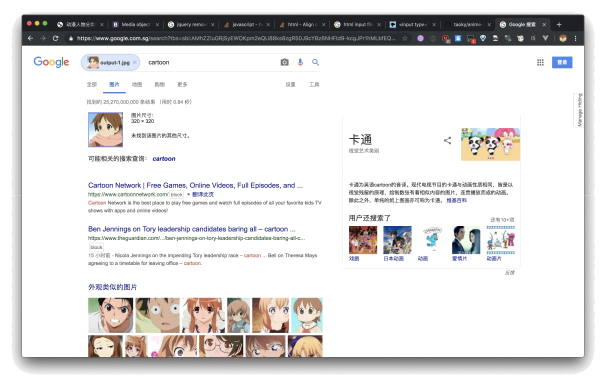Image resolution: width=606 pixels, height=386 pixels.
Task: Bookmark this page with the star icon
Action: pos(405,38)
